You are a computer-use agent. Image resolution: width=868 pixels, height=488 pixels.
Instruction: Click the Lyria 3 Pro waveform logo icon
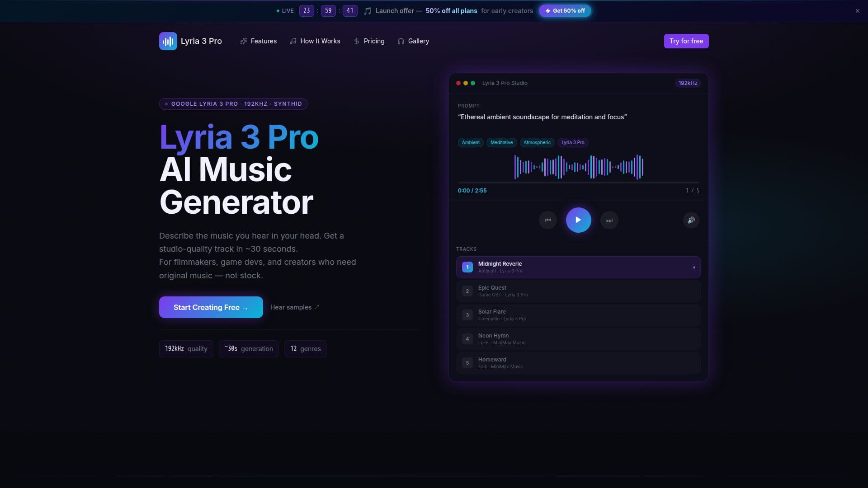pos(168,41)
